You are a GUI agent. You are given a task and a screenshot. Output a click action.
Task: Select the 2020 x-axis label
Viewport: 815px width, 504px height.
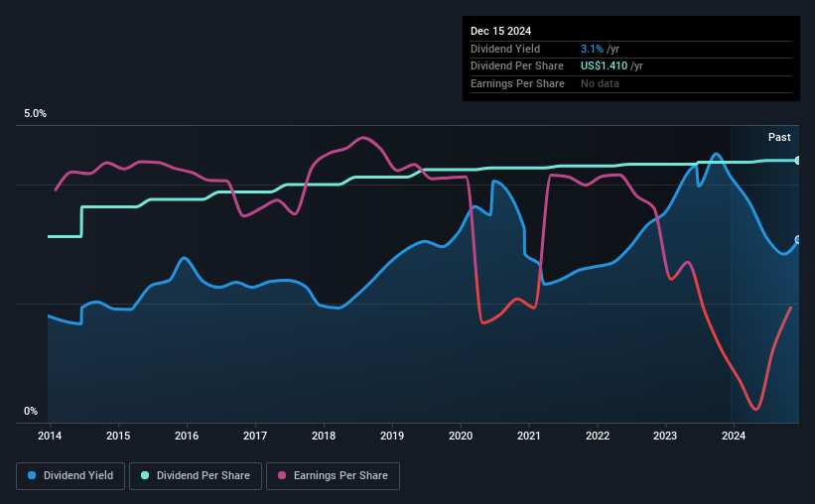click(461, 436)
